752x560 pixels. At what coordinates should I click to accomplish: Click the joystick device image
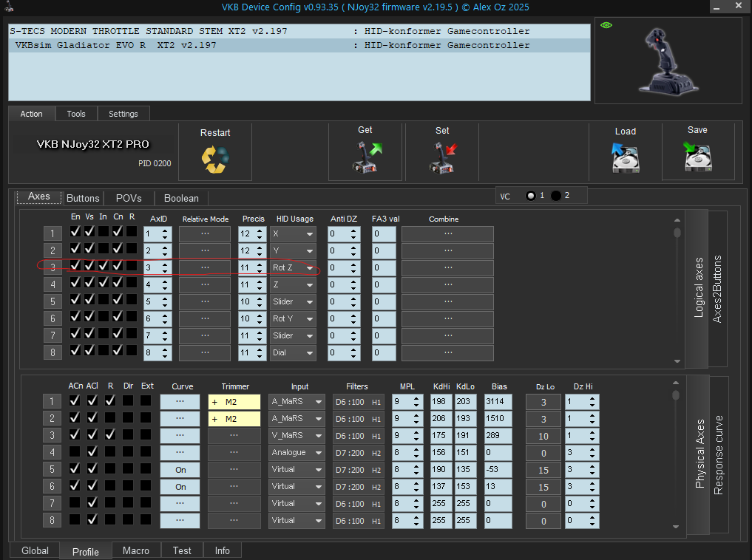point(668,61)
